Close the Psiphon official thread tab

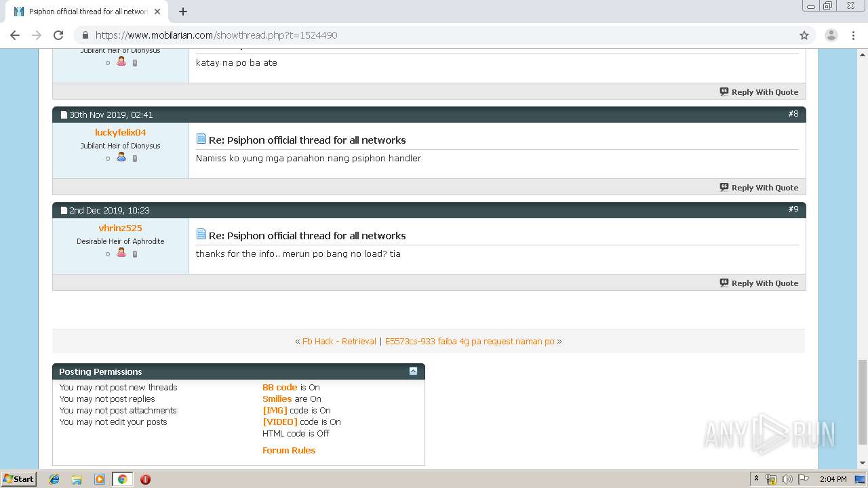(x=157, y=12)
